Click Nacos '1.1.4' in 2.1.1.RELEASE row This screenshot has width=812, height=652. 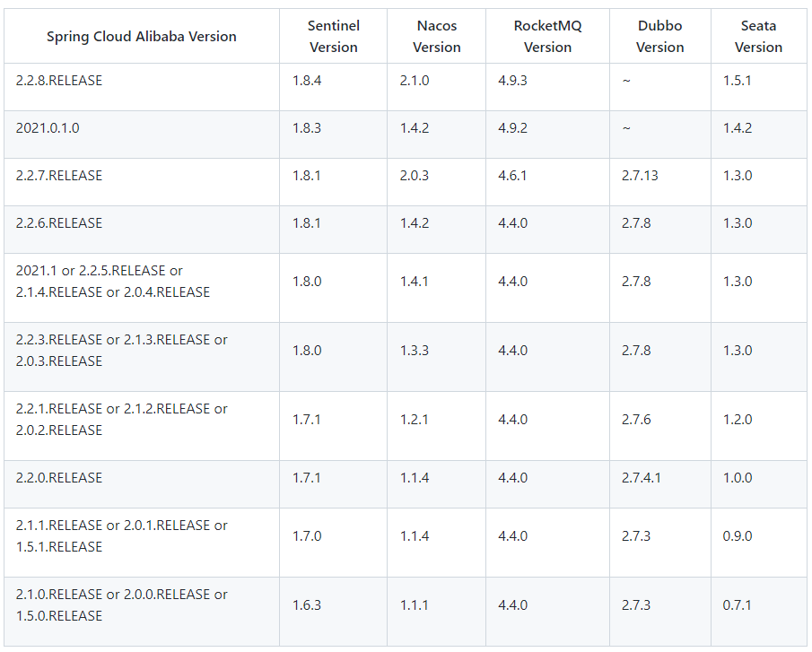[415, 536]
